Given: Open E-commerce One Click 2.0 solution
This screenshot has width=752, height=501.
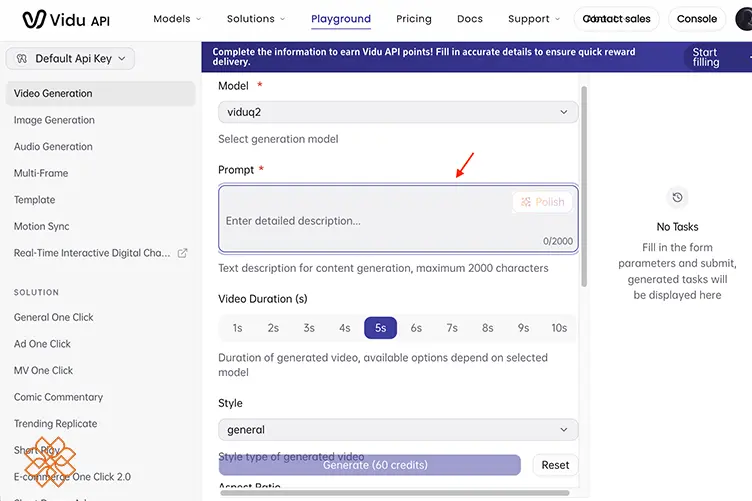Looking at the screenshot, I should 72,477.
